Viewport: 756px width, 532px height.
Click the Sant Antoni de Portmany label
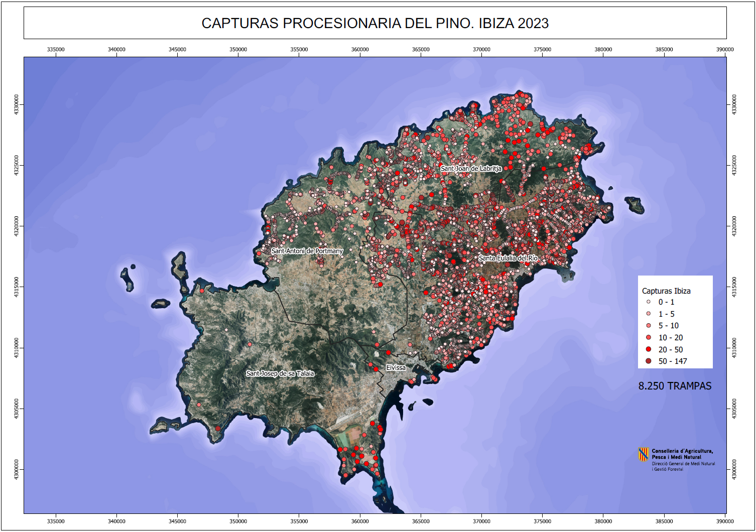tap(307, 251)
